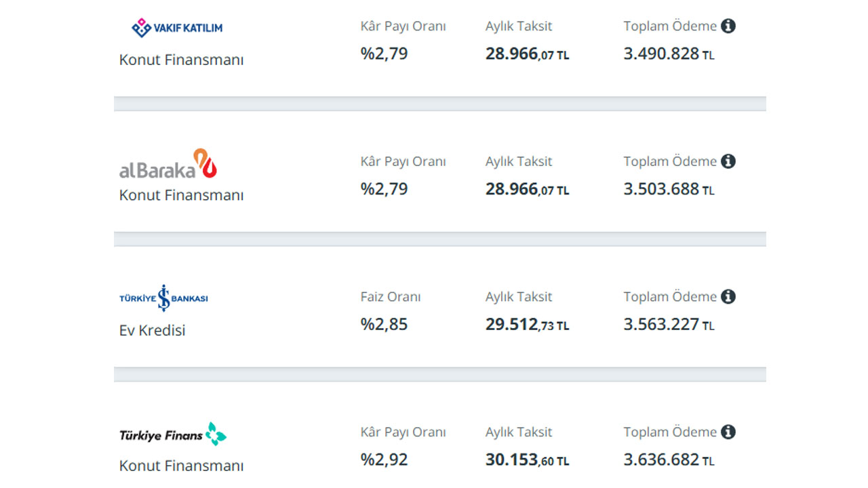Click the Türkiye Finans logo
This screenshot has height=488, width=868.
(173, 434)
